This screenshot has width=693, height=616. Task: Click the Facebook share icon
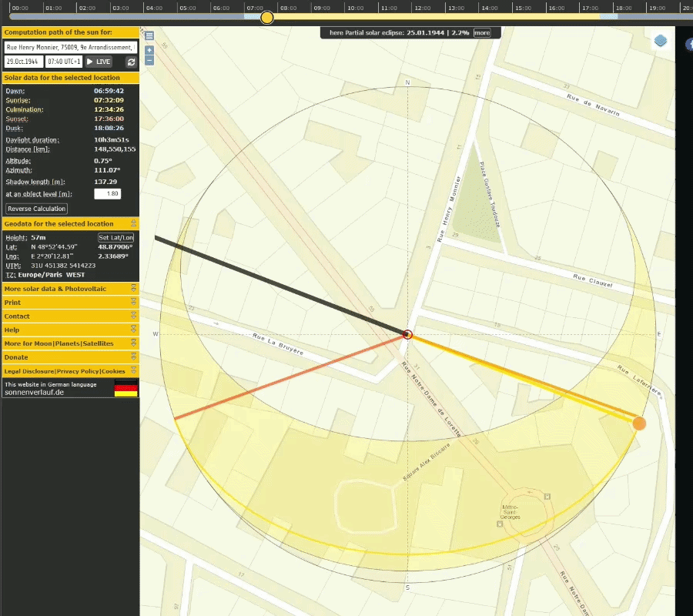click(689, 44)
